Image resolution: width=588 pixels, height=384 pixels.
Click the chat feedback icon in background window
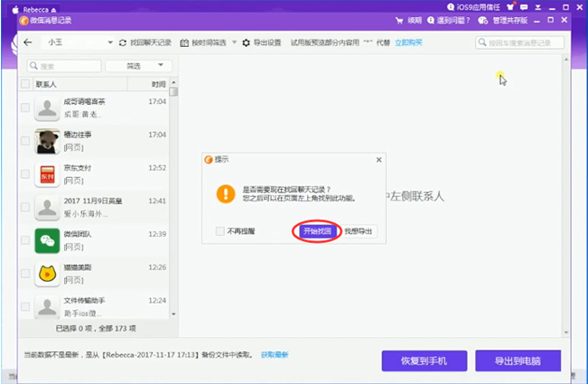pyautogui.click(x=524, y=7)
